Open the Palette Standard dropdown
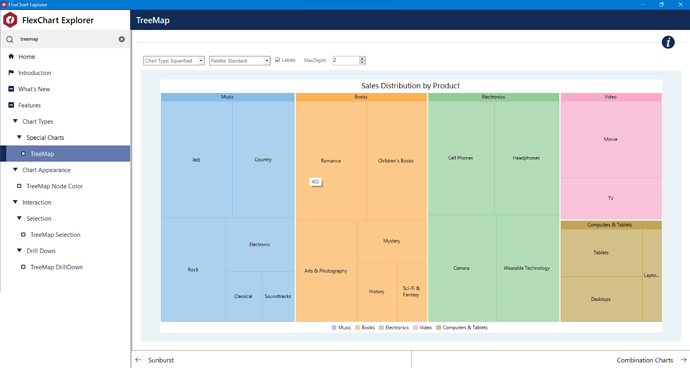 tap(240, 61)
